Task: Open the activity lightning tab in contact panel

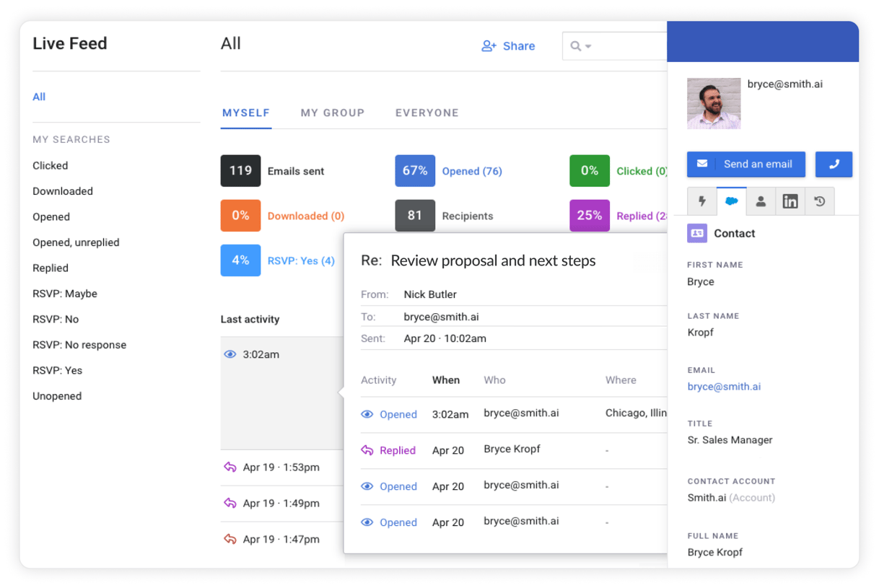Action: click(701, 201)
